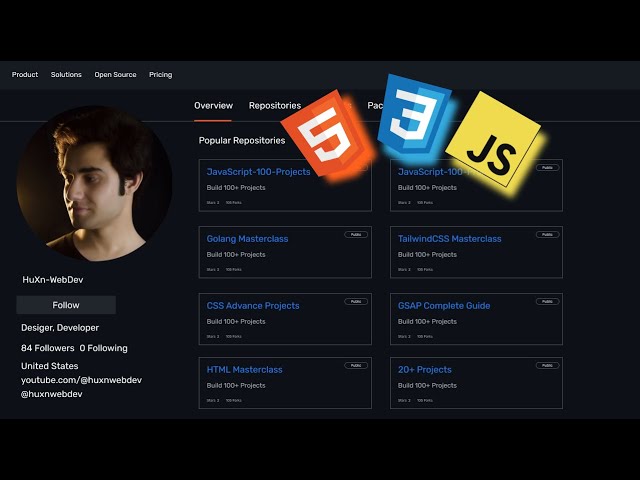Click '100 Forks' in TailwindCSS Masterclass card
This screenshot has height=480, width=640.
point(425,270)
